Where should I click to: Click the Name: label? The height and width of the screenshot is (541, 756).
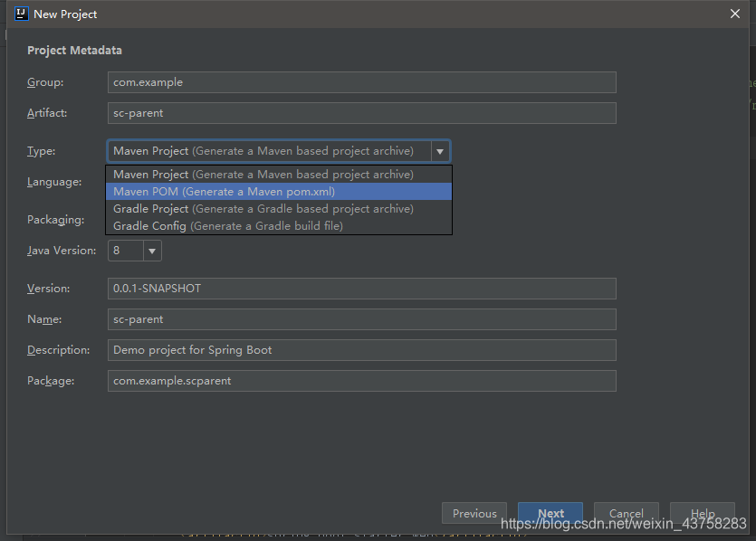click(44, 319)
